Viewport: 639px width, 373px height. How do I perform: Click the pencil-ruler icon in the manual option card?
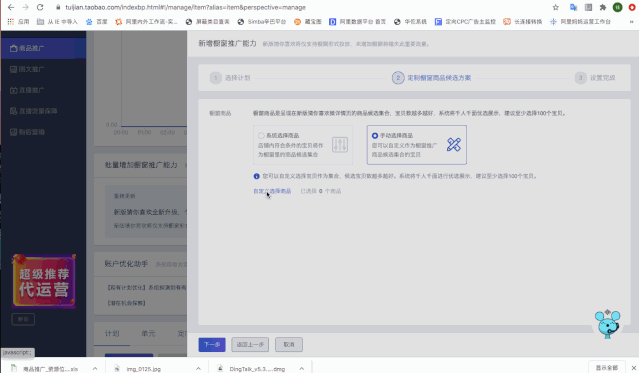pyautogui.click(x=454, y=144)
